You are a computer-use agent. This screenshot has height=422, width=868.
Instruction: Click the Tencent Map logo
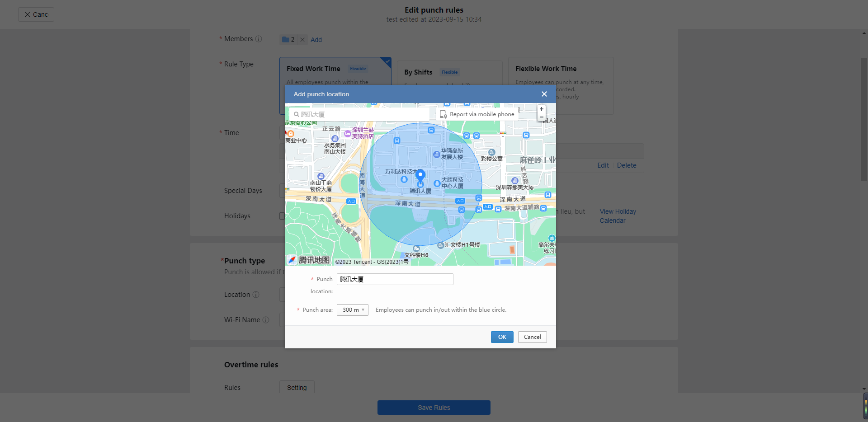[x=309, y=260]
